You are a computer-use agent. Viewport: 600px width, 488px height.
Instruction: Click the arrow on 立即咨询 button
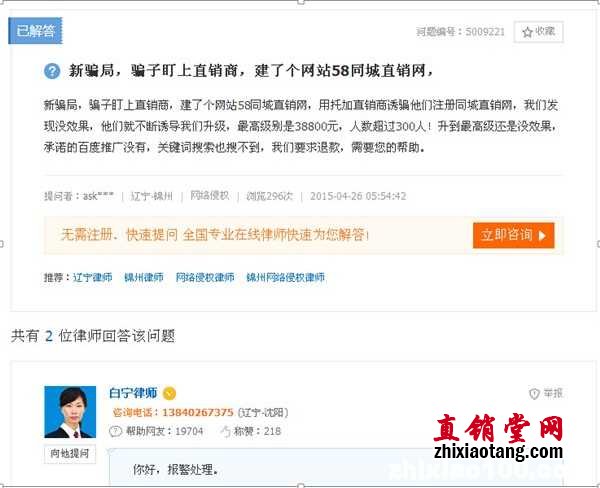541,235
